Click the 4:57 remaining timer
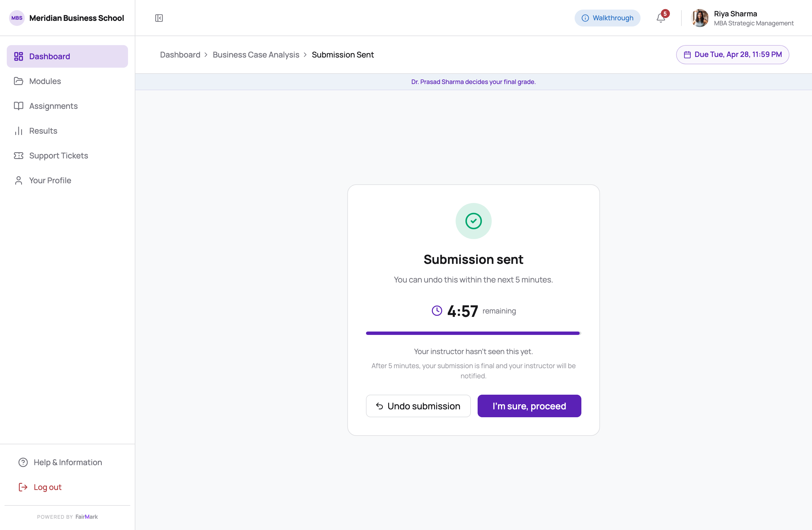Image resolution: width=812 pixels, height=530 pixels. [x=474, y=311]
